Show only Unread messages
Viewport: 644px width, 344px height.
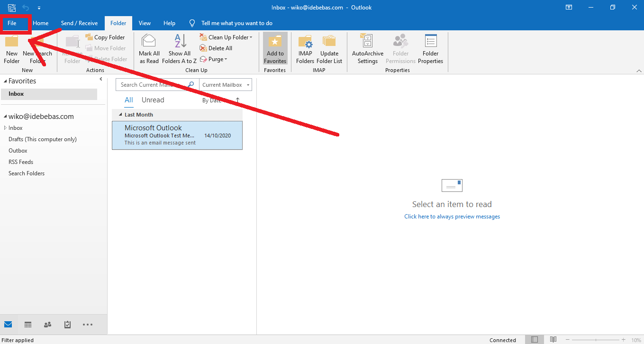[153, 100]
